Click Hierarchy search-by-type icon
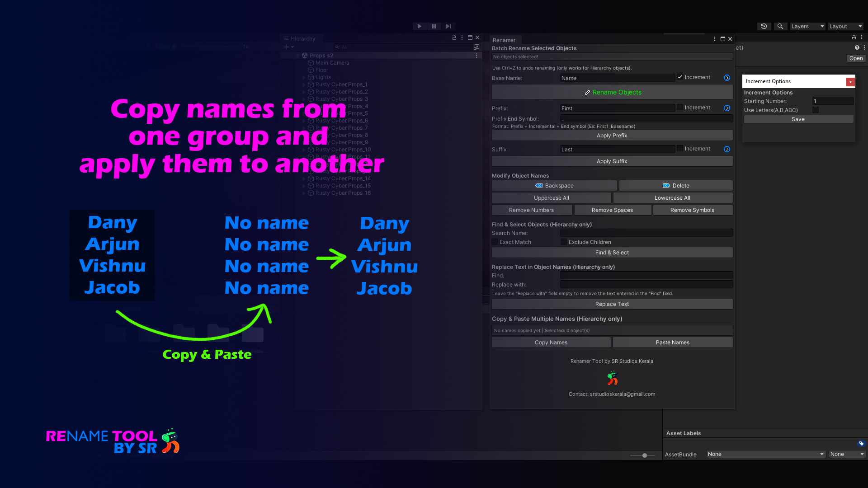 coord(476,47)
